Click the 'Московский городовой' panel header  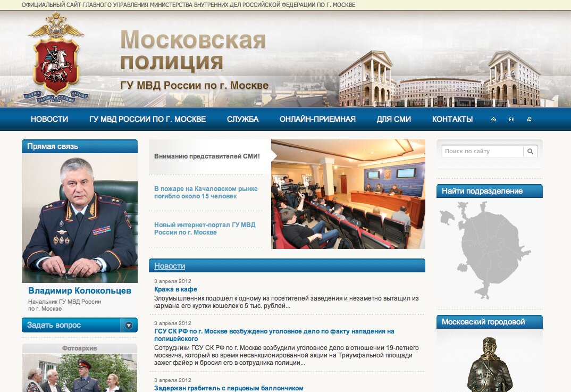[x=484, y=322]
